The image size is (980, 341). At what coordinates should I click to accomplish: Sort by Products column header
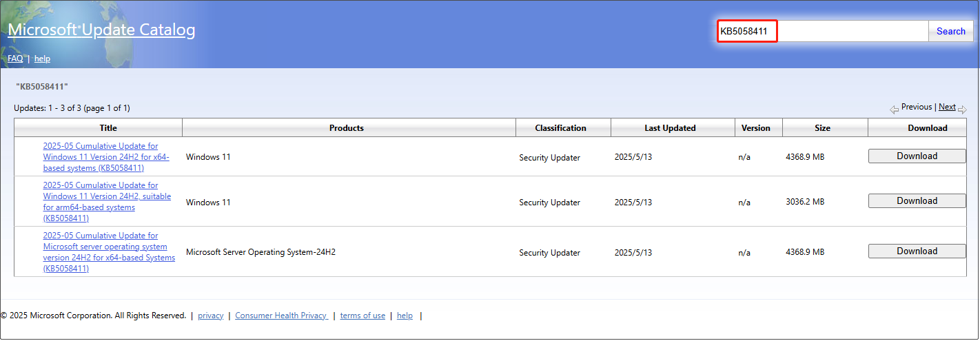click(x=346, y=127)
